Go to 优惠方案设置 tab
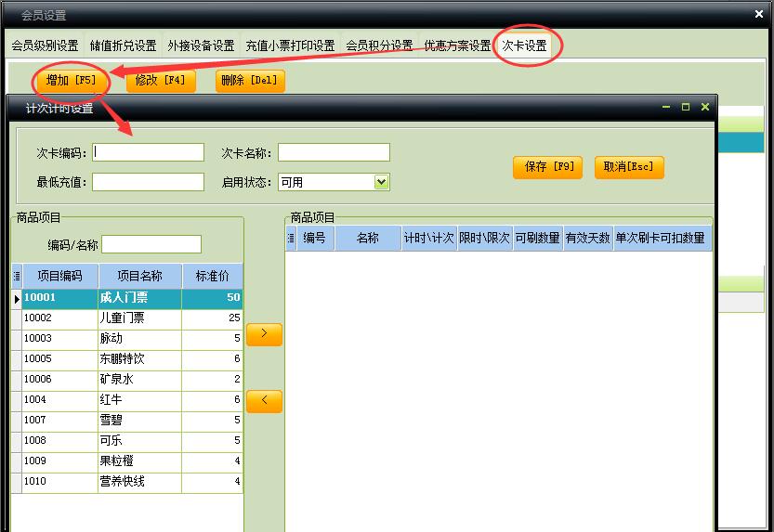 click(457, 45)
